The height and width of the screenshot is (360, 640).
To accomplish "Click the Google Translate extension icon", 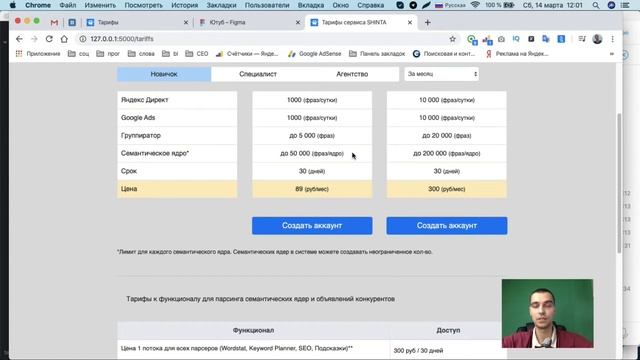I will point(546,39).
